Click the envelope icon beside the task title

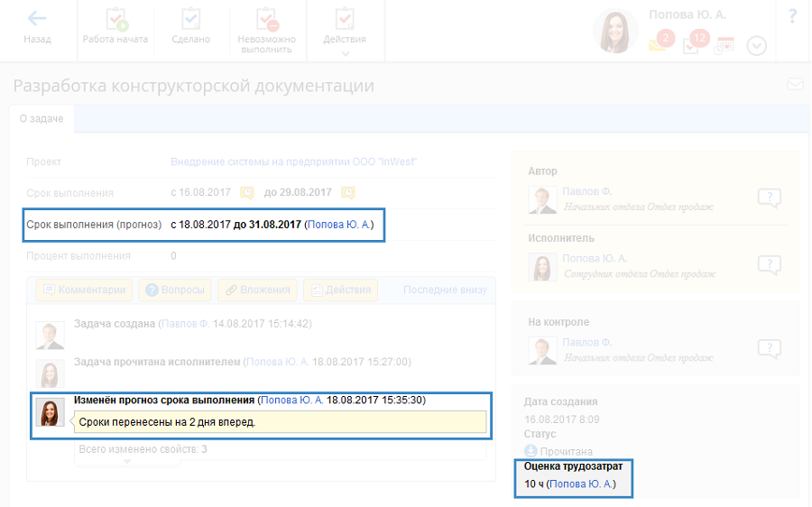[x=794, y=85]
